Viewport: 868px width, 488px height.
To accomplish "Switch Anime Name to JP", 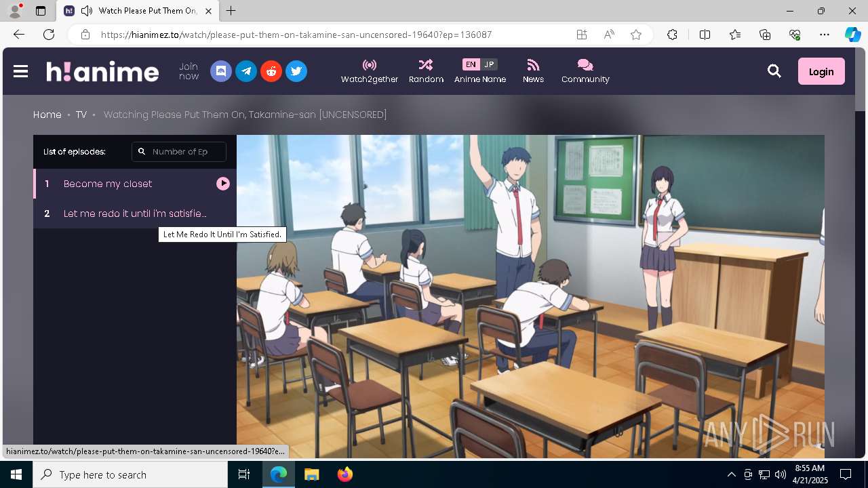I will pos(489,64).
